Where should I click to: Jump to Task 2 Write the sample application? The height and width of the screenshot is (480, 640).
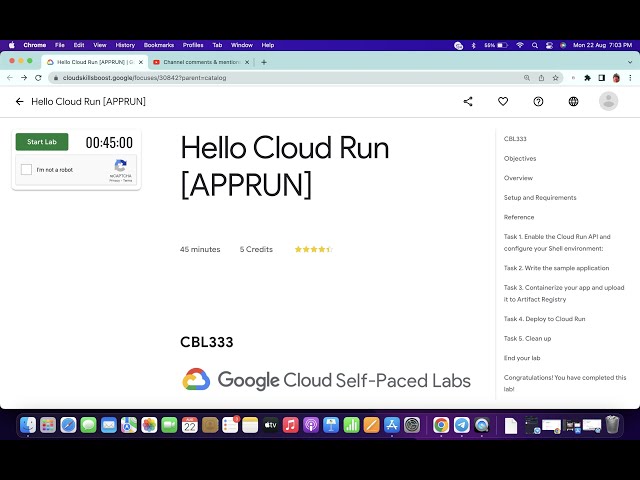556,268
